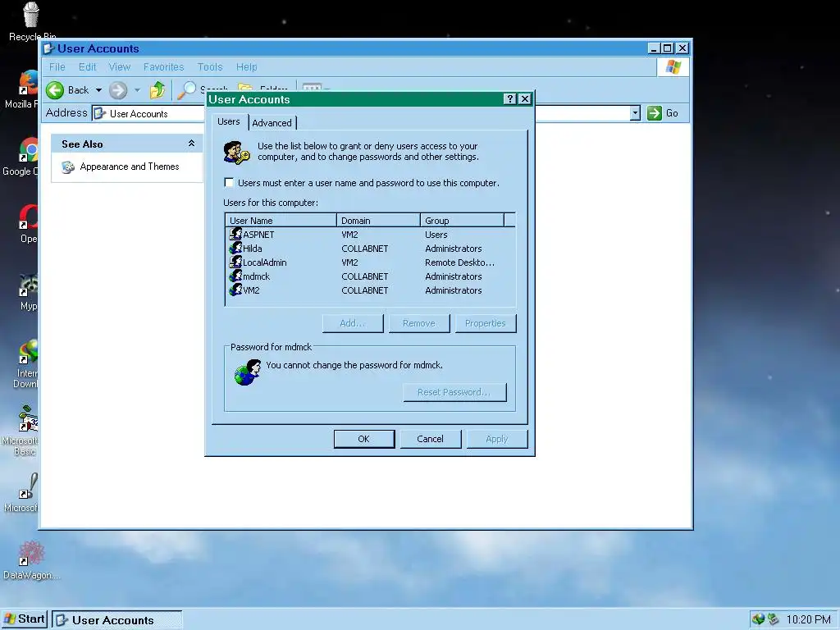Open the Tools menu
This screenshot has width=840, height=630.
pyautogui.click(x=209, y=67)
